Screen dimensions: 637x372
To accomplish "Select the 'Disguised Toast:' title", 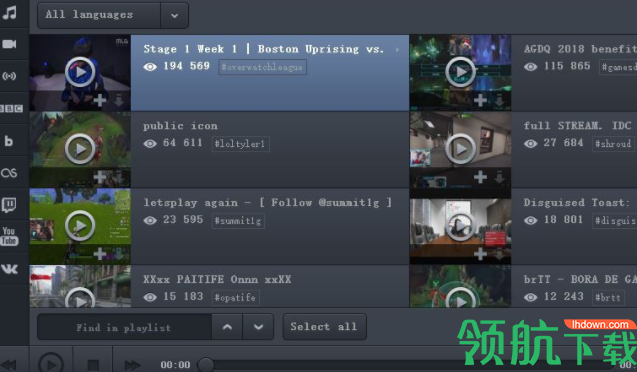I will click(577, 203).
